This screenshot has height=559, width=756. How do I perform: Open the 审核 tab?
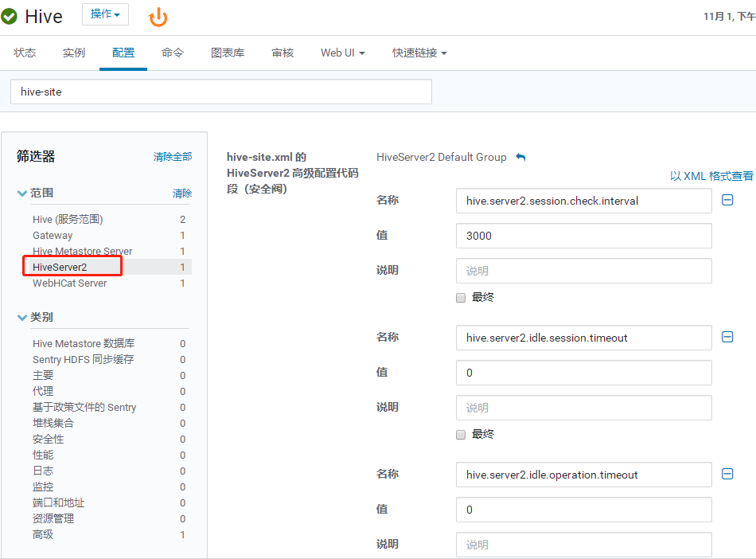tap(283, 53)
